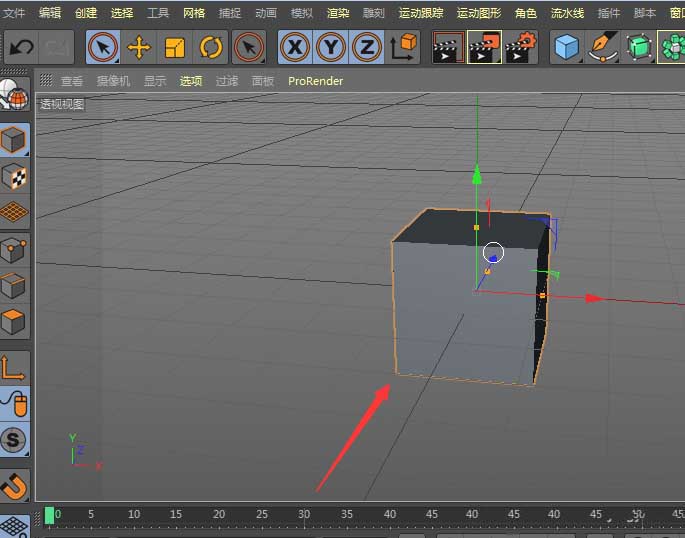Open viewport 面板 menu
The height and width of the screenshot is (538, 685).
(263, 81)
